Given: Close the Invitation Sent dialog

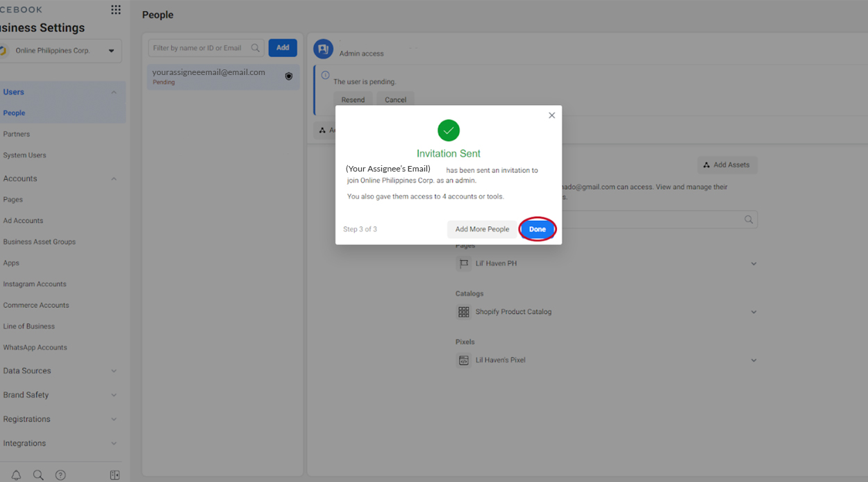Looking at the screenshot, I should point(552,115).
